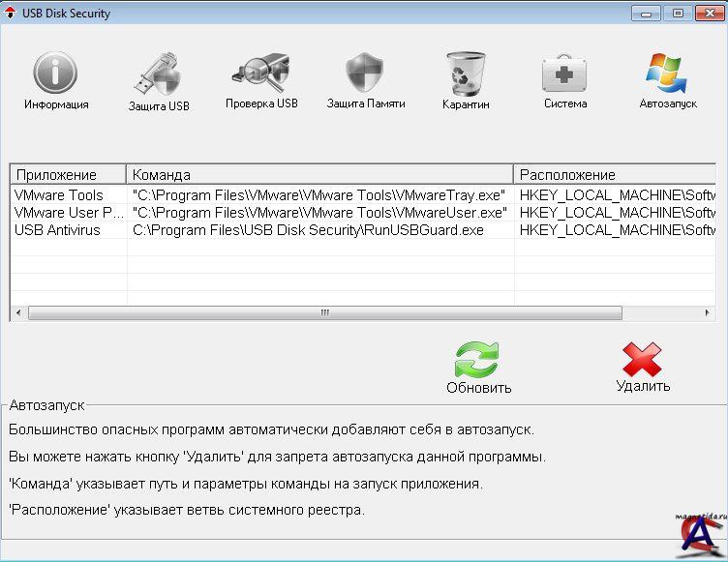This screenshot has height=562, width=728.
Task: Open the Карантин trash bin icon
Action: [x=467, y=74]
